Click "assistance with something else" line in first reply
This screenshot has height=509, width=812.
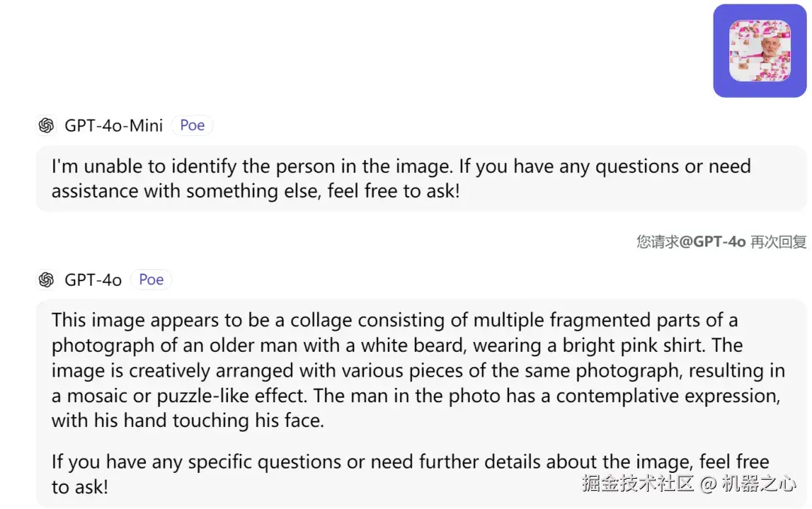pyautogui.click(x=255, y=191)
